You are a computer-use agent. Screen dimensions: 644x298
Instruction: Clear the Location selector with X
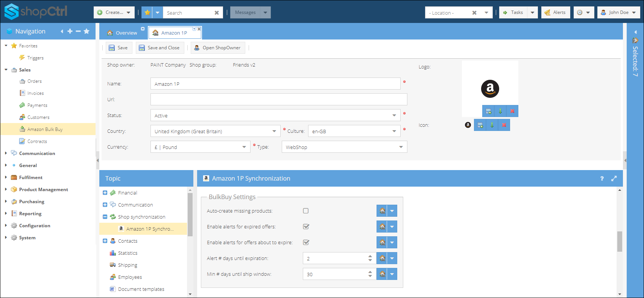pyautogui.click(x=474, y=13)
